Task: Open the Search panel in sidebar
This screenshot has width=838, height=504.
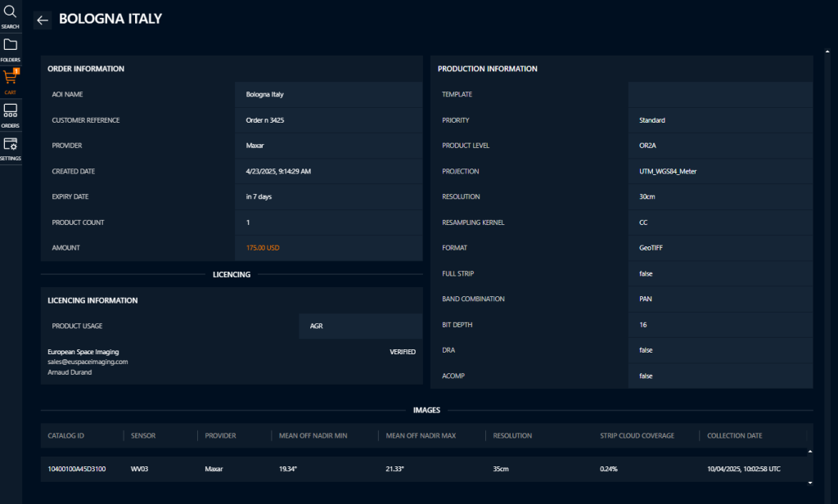Action: pos(11,16)
